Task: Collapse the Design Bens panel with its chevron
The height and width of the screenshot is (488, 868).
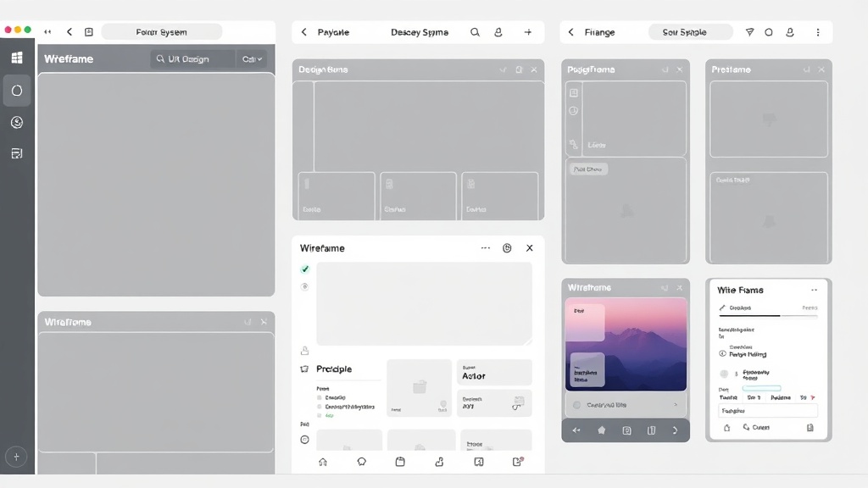Action: pos(503,69)
